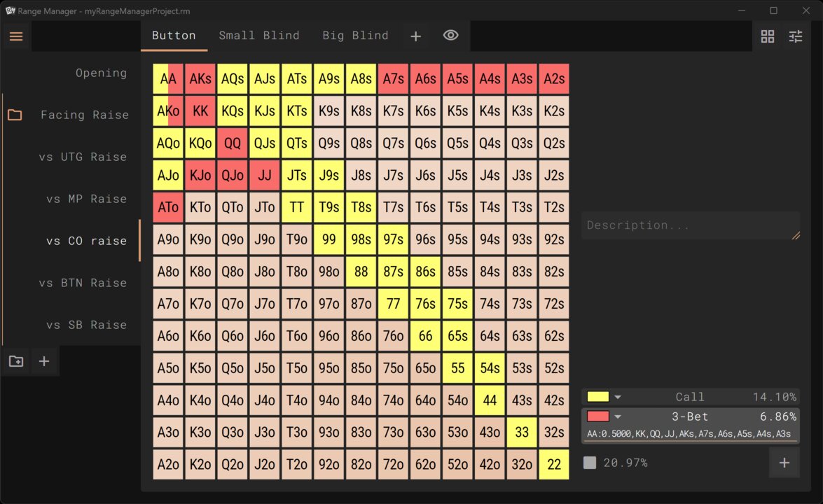The width and height of the screenshot is (823, 504).
Task: Add a new position with the tab bar plus
Action: [415, 36]
